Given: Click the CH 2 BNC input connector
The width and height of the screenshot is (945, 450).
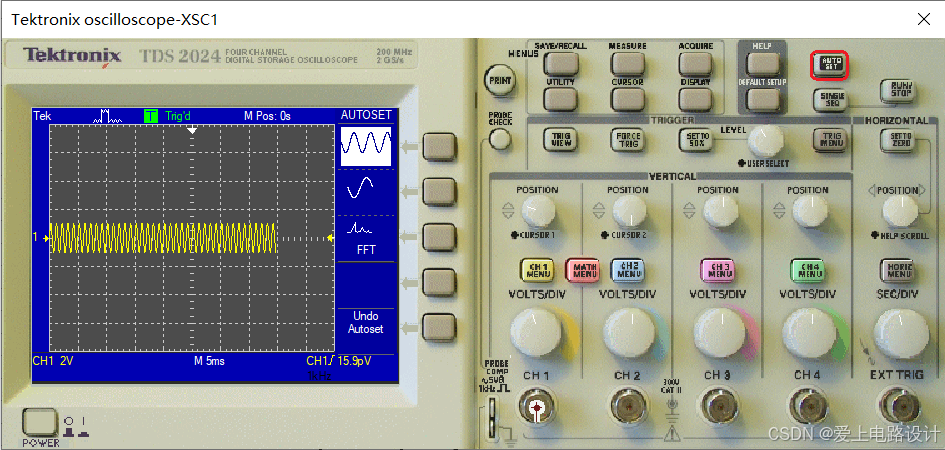Looking at the screenshot, I should (628, 409).
